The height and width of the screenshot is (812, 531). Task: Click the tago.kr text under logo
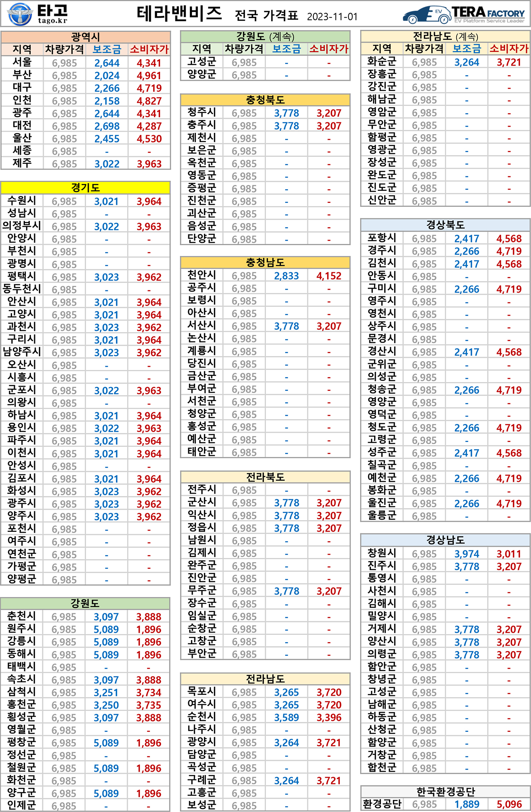(x=52, y=21)
